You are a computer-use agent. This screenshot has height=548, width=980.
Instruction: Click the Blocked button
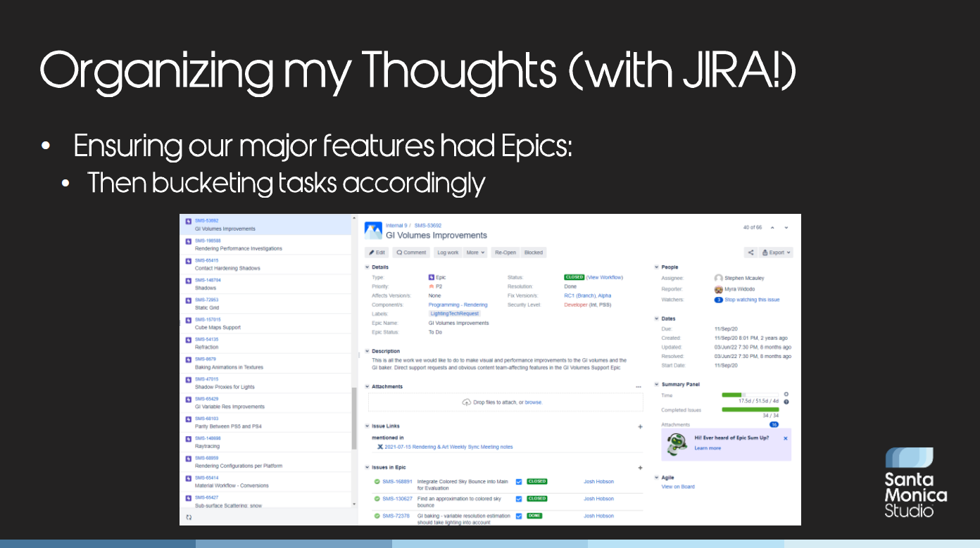tap(534, 253)
